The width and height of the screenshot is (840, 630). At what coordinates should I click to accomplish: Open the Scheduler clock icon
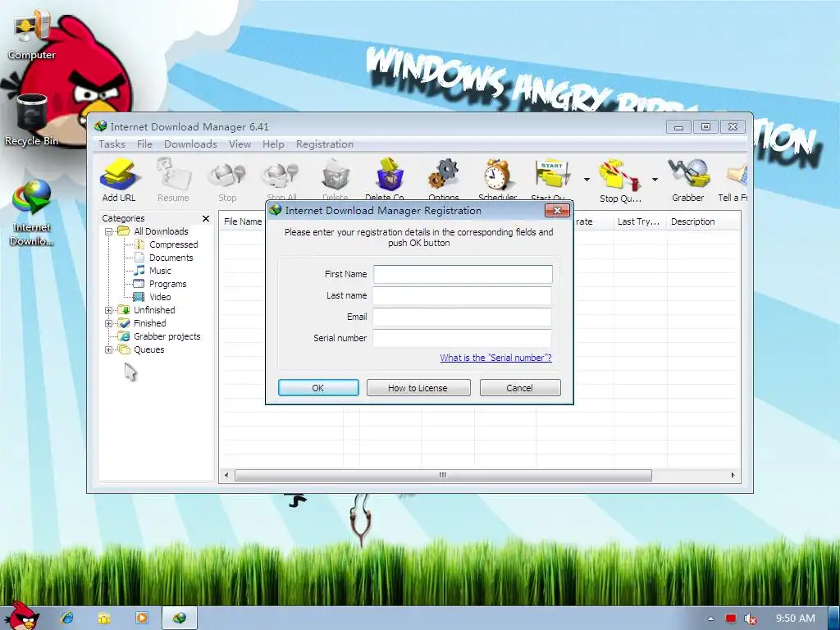498,180
